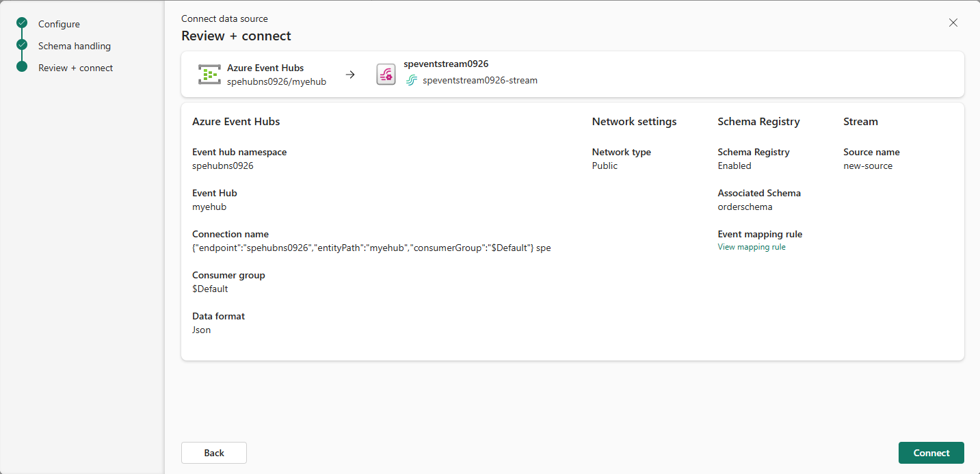Click the spehubns0926/myehub source path text
The height and width of the screenshot is (474, 980).
[x=276, y=81]
